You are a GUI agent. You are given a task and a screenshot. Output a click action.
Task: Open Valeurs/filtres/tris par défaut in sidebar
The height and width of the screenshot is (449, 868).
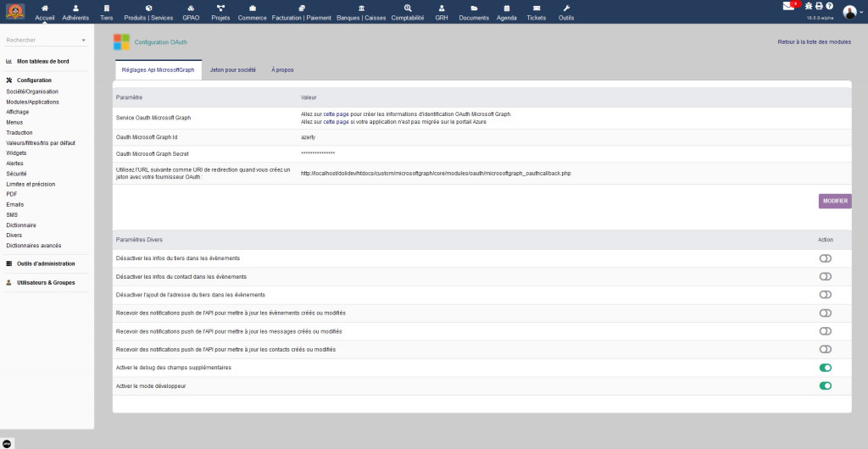pyautogui.click(x=41, y=143)
